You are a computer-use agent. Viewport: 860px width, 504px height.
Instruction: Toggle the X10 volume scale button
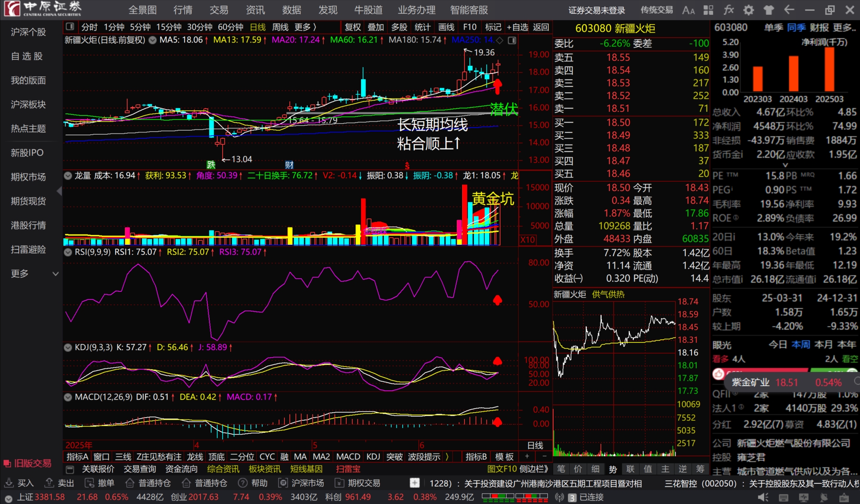[x=528, y=240]
